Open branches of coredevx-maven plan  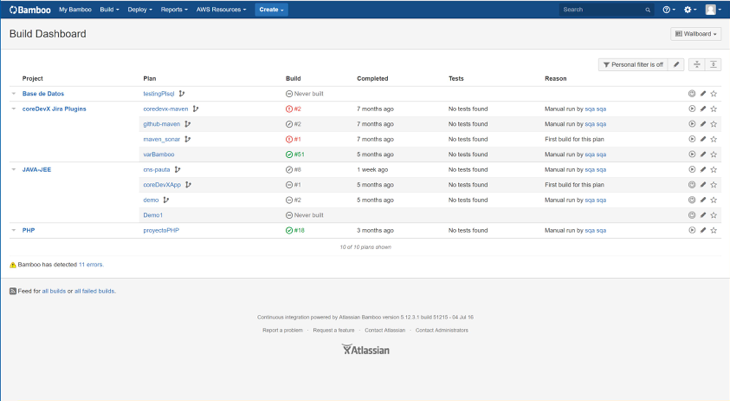tap(196, 109)
